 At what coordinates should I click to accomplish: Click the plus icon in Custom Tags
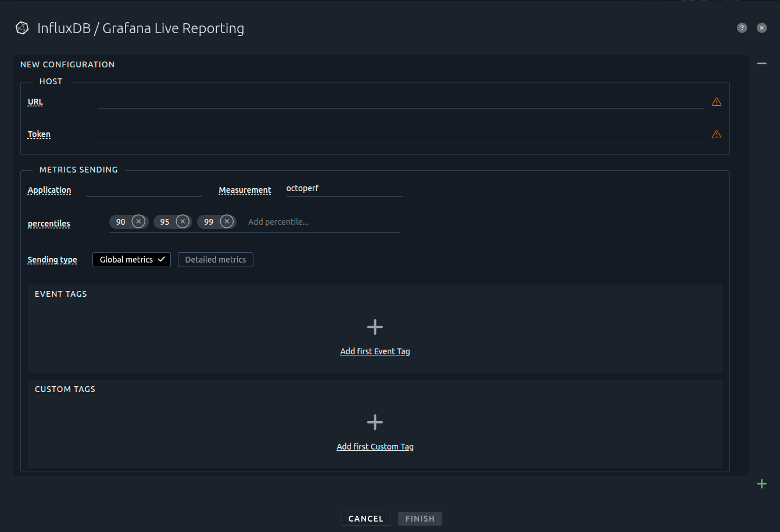click(375, 422)
